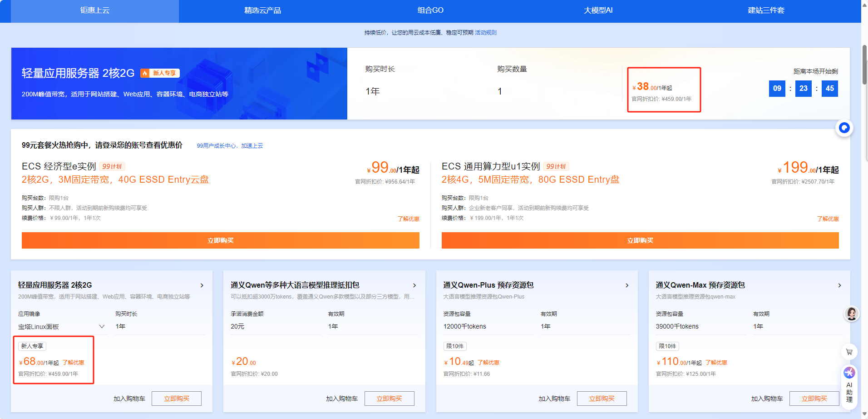The height and width of the screenshot is (419, 868).
Task: Open the 活动规则 link
Action: pos(486,33)
